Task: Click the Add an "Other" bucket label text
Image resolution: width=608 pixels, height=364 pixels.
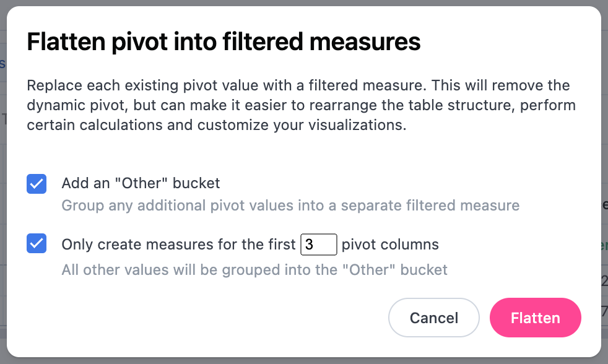Action: (141, 183)
